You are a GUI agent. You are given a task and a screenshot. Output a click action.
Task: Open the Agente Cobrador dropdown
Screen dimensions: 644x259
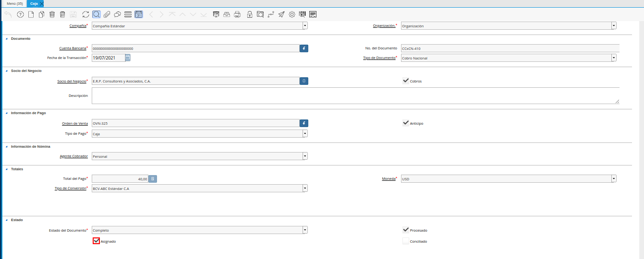coord(305,156)
